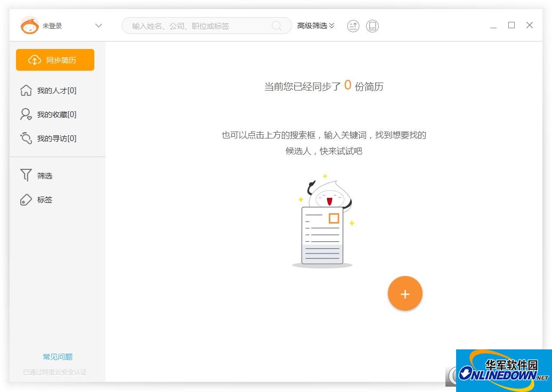This screenshot has height=392, width=552.
Task: Click the search icon beside 我的寻访
Action: tap(26, 138)
